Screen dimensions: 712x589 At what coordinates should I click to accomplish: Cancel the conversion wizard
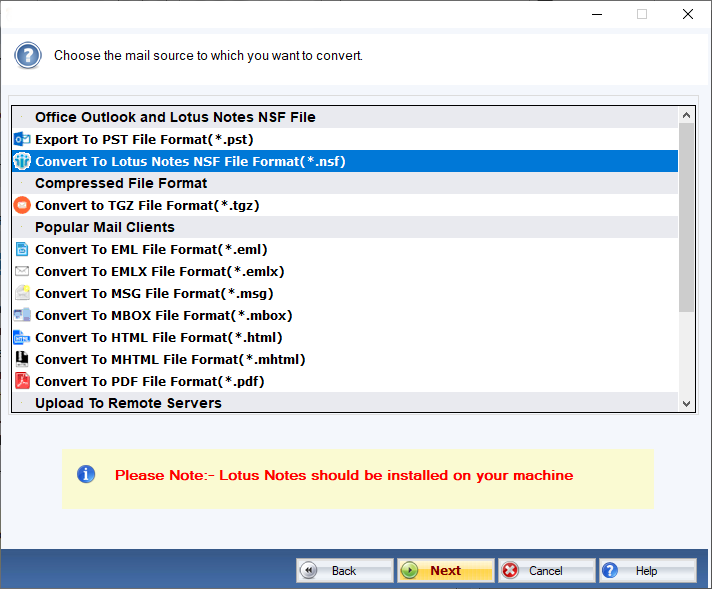[x=547, y=570]
